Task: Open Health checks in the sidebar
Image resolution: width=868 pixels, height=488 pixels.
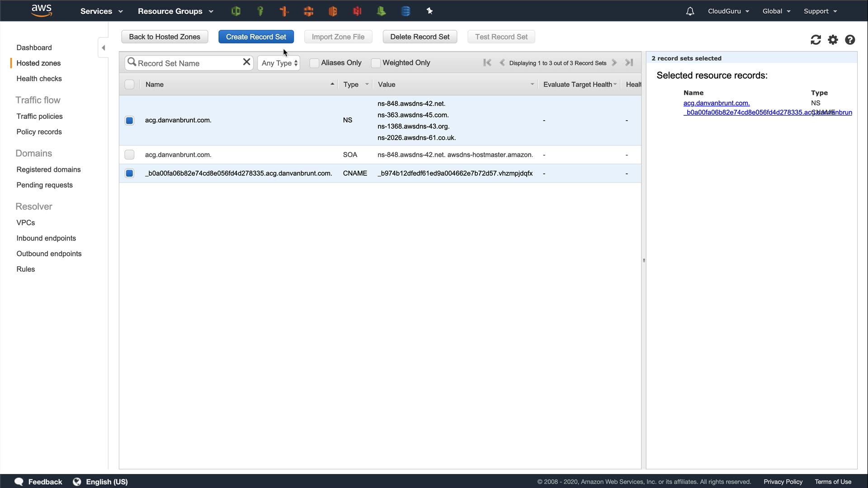Action: click(x=39, y=79)
